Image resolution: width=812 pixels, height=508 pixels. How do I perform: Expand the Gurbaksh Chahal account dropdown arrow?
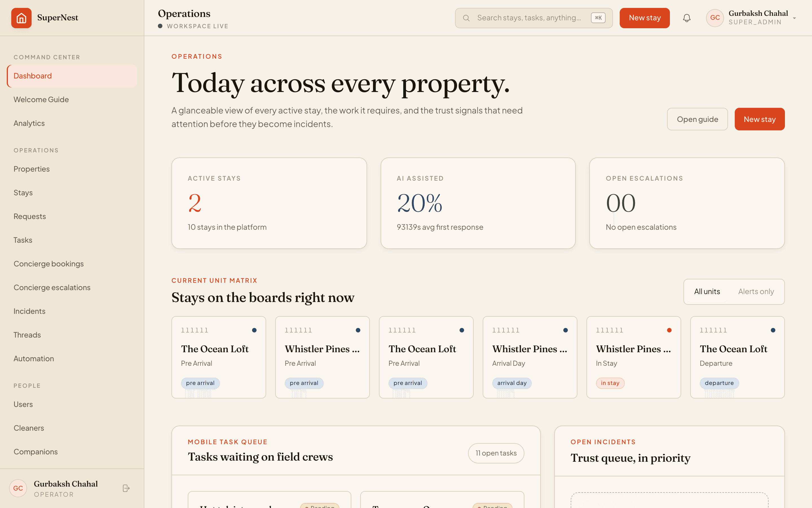point(794,18)
